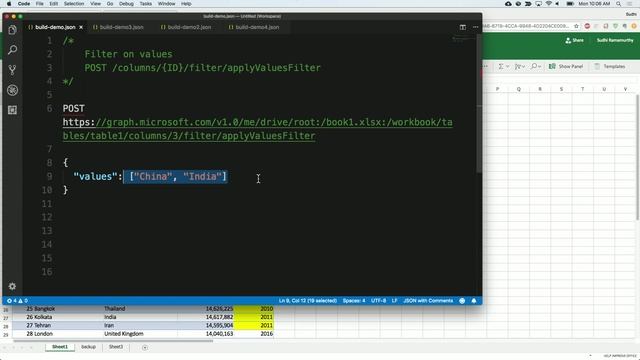Click Share in Excel window
640x360 pixels.
[x=574, y=40]
